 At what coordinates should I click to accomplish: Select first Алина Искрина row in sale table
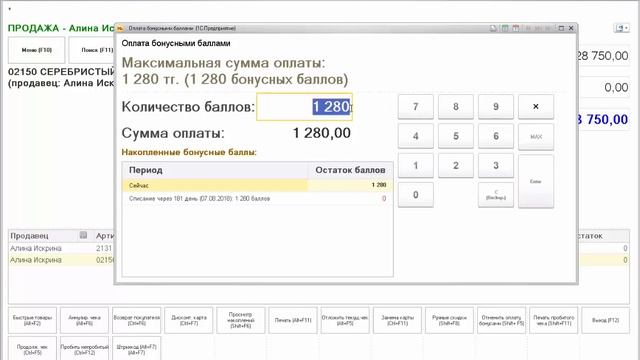tap(61, 248)
